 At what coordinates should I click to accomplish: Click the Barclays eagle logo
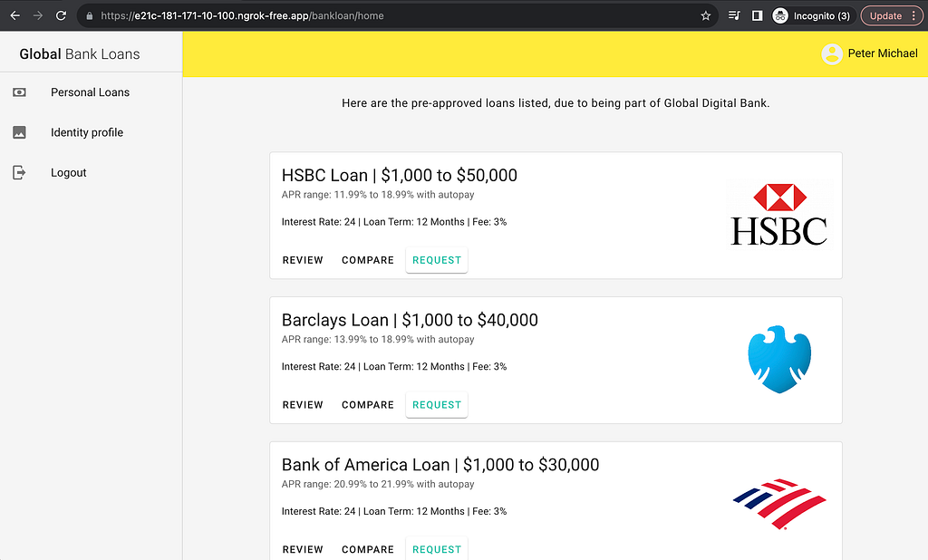(x=779, y=360)
